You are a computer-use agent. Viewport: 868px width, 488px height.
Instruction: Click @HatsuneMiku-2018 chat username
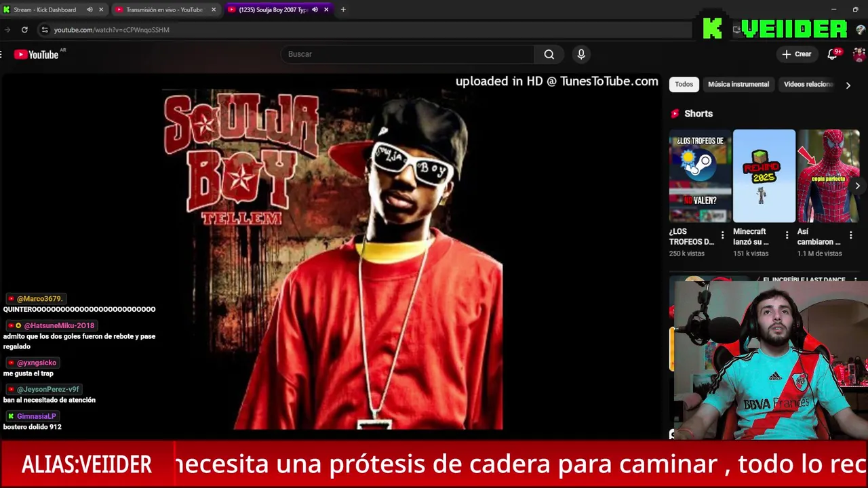[x=59, y=325]
